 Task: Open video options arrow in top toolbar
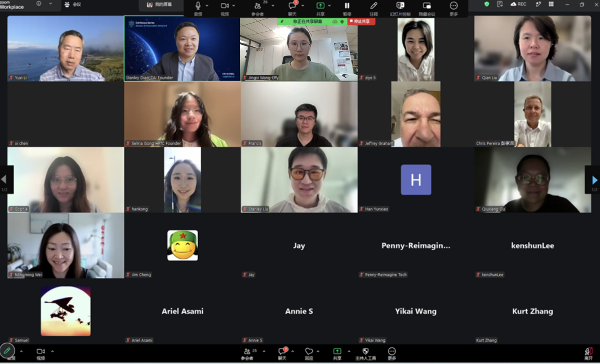coord(234,6)
